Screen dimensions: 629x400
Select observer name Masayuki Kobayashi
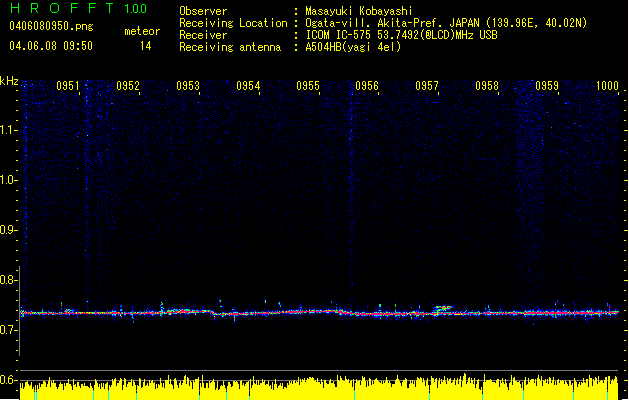point(359,11)
